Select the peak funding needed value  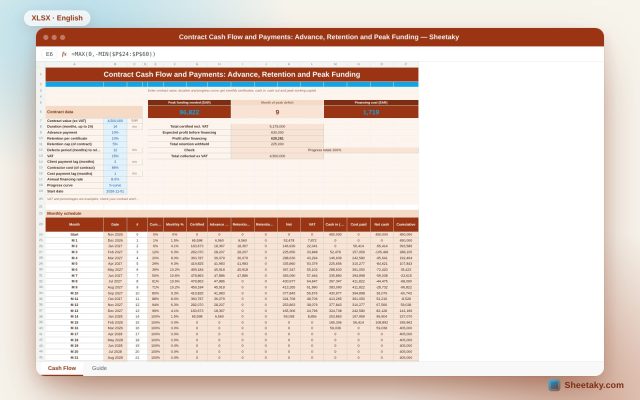[189, 112]
